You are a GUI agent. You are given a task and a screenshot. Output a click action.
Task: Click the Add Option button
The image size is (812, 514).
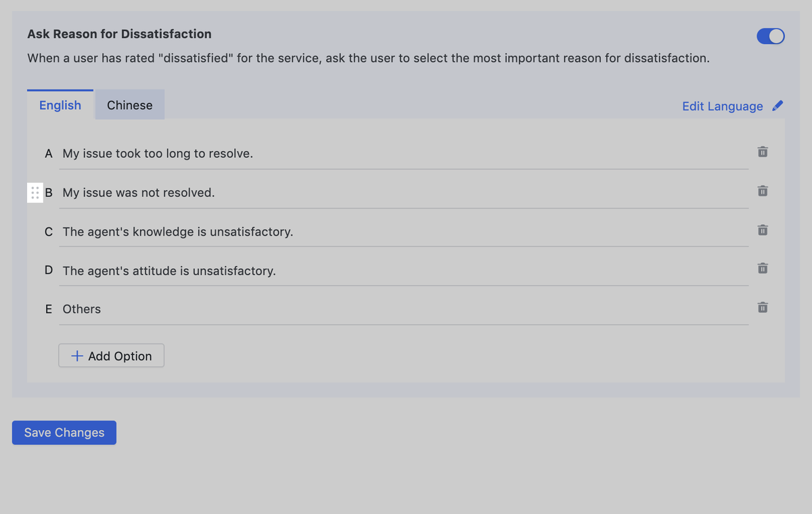click(x=112, y=356)
